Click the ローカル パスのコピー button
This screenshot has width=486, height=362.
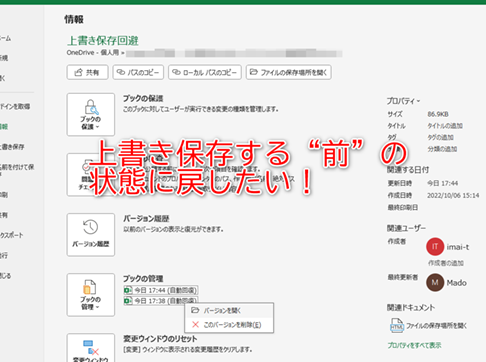pos(205,72)
